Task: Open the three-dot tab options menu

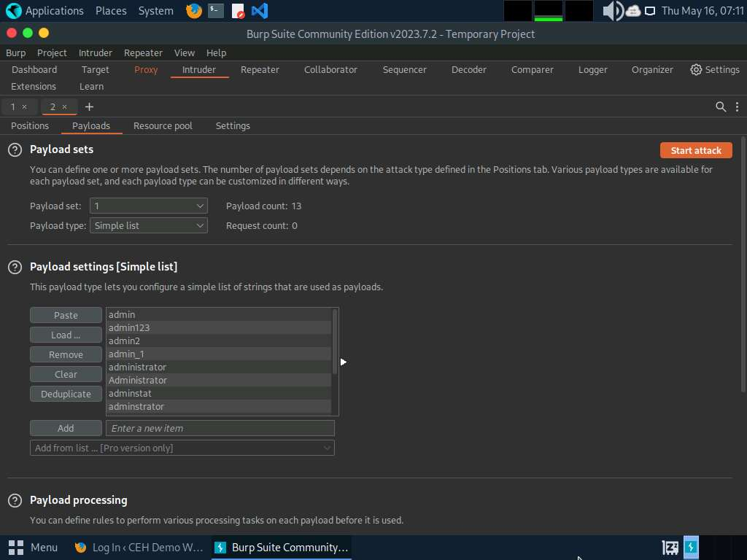Action: click(737, 106)
